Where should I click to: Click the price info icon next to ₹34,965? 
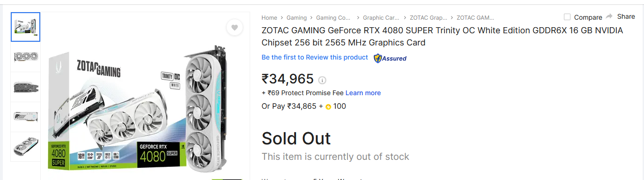tap(322, 80)
